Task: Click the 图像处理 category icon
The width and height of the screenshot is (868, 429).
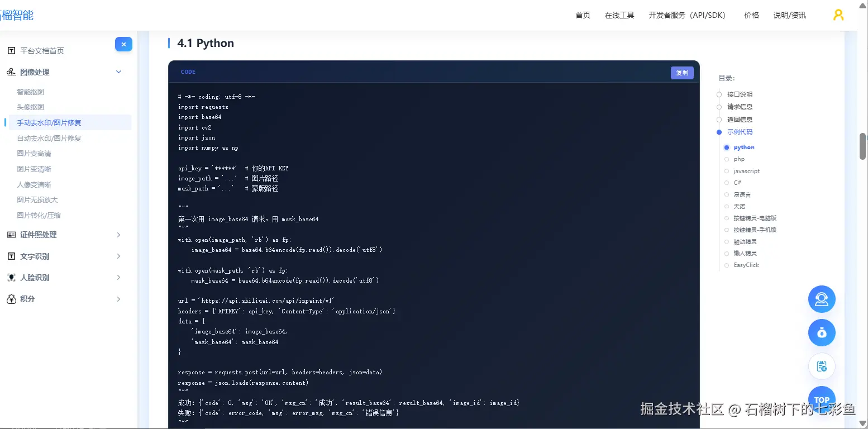Action: coord(11,72)
